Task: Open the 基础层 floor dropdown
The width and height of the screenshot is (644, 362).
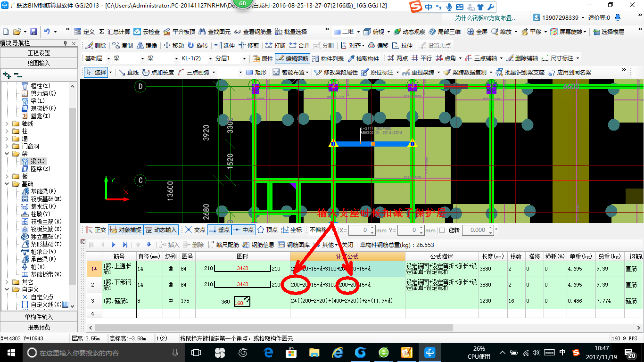Action: 109,58
